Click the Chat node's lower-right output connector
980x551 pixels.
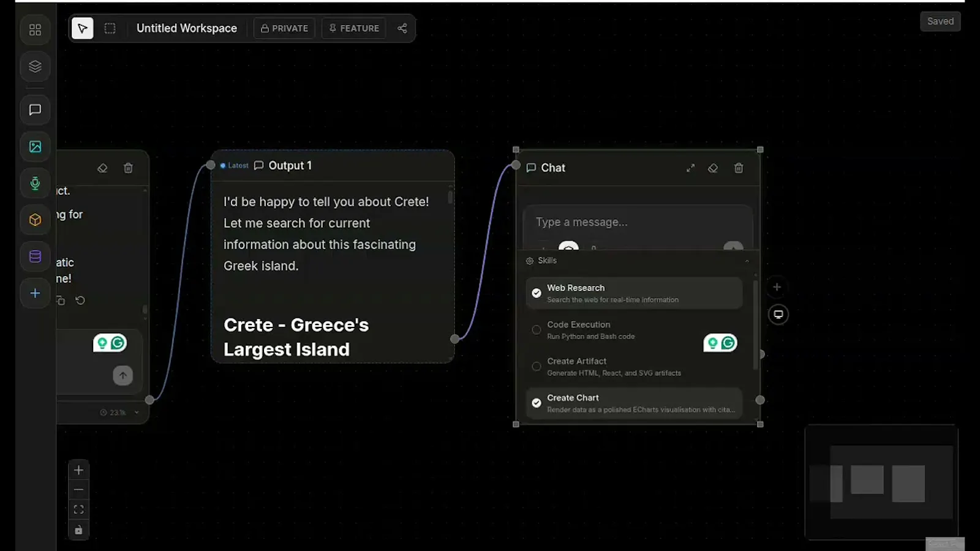(x=760, y=400)
